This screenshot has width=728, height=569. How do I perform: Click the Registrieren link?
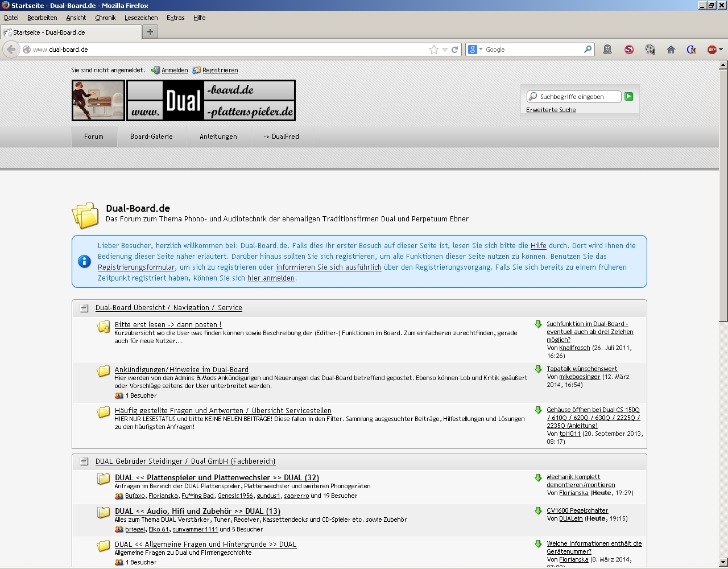220,70
